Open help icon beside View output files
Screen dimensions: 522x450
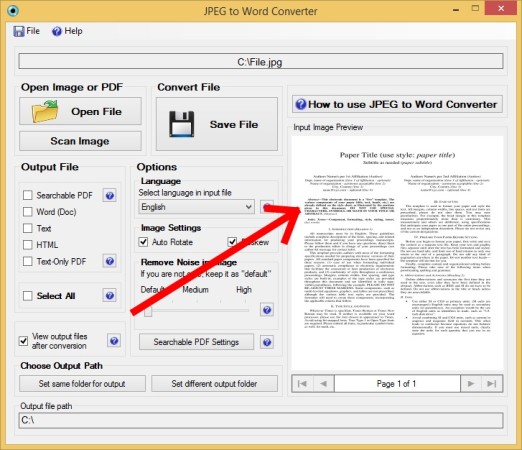point(114,341)
